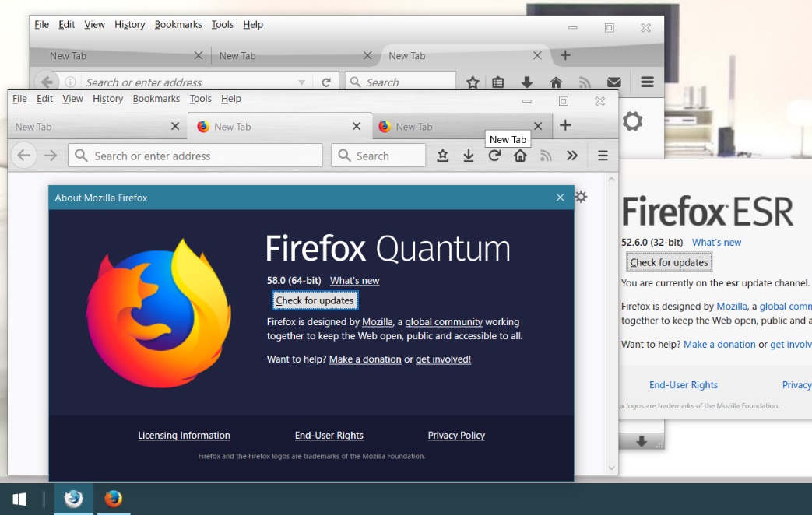Click Make a donation in the Quantum dialog
812x515 pixels.
click(x=365, y=359)
